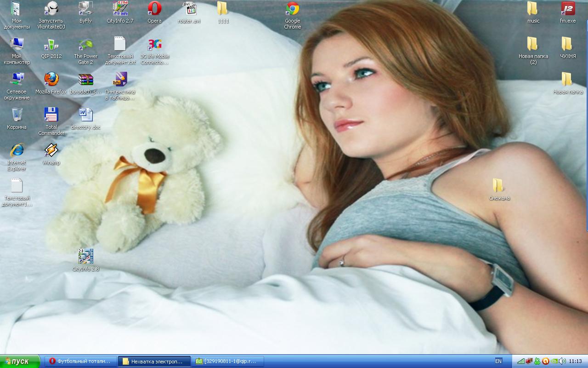The image size is (588, 368).
Task: Open the QIP chat window in the taskbar
Action: (228, 362)
